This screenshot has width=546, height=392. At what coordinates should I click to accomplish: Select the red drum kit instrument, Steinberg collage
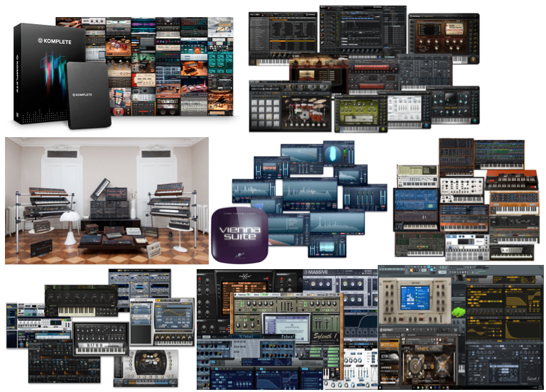pos(307,111)
